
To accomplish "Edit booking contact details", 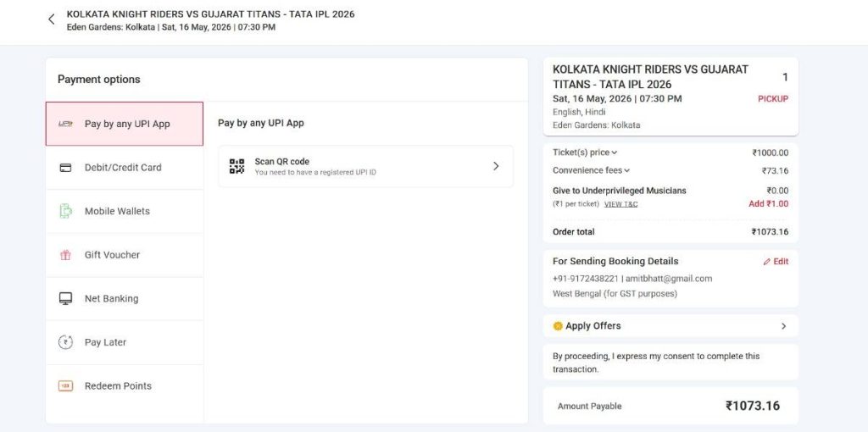I will 776,262.
